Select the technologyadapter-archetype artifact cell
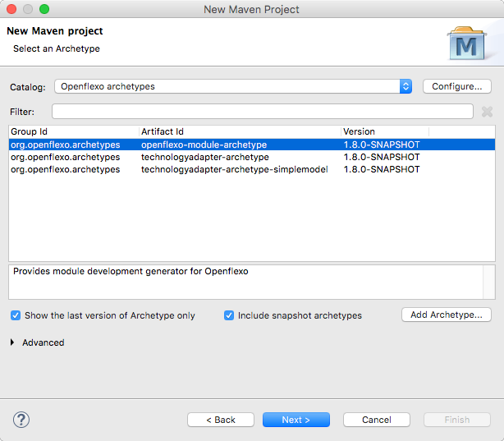Screen dimensions: 504x441 pos(205,157)
